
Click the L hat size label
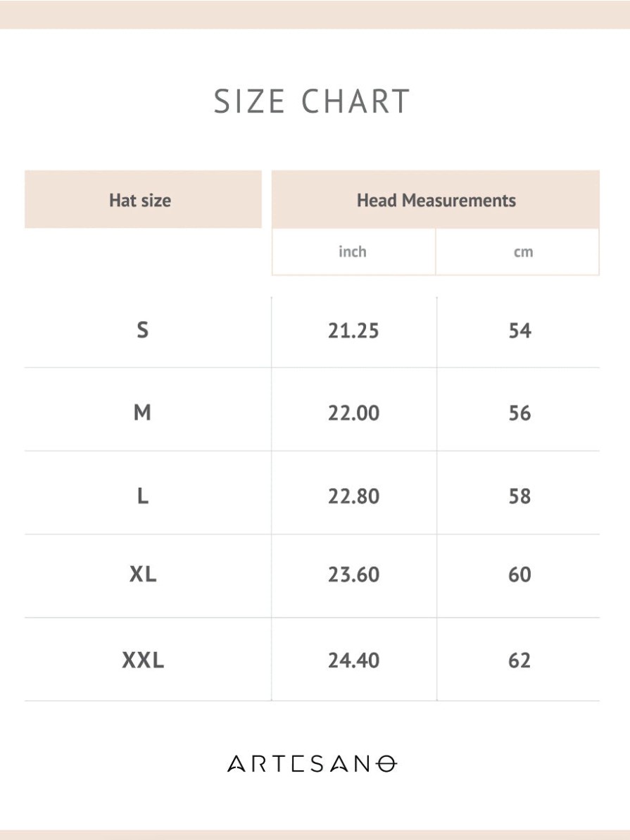tap(142, 496)
